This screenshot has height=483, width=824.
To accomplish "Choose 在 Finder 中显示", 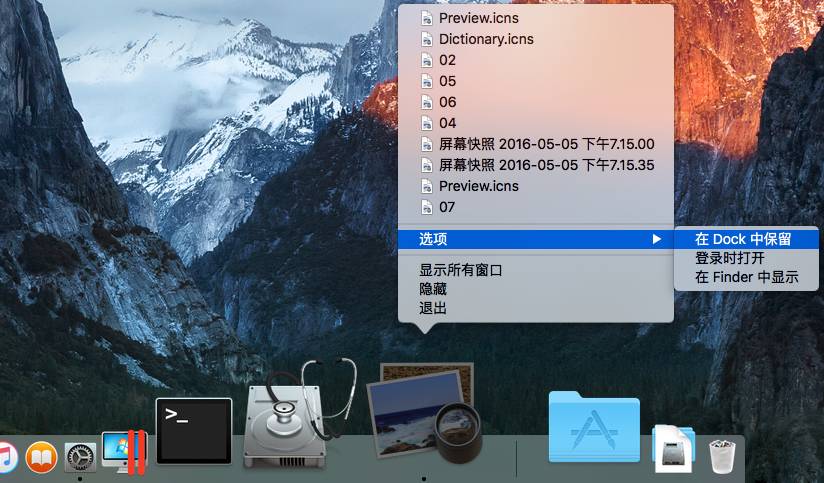I will point(746,277).
